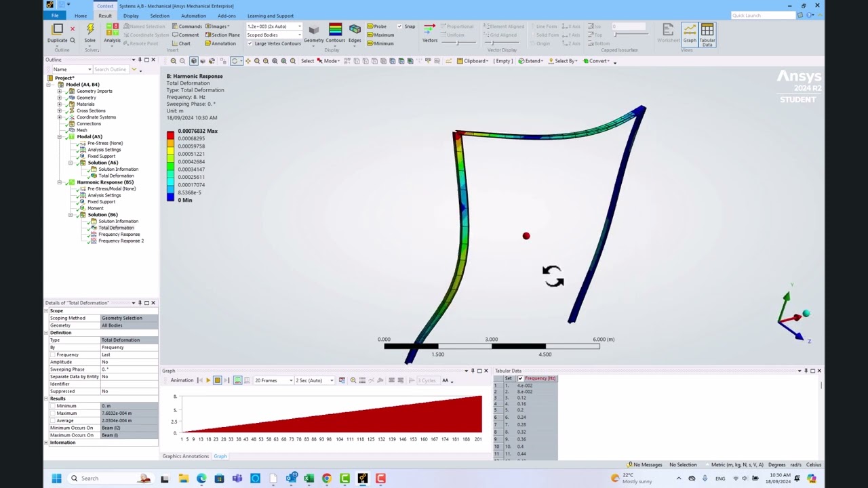
Task: Open the Contours rainbow icon
Action: [335, 29]
